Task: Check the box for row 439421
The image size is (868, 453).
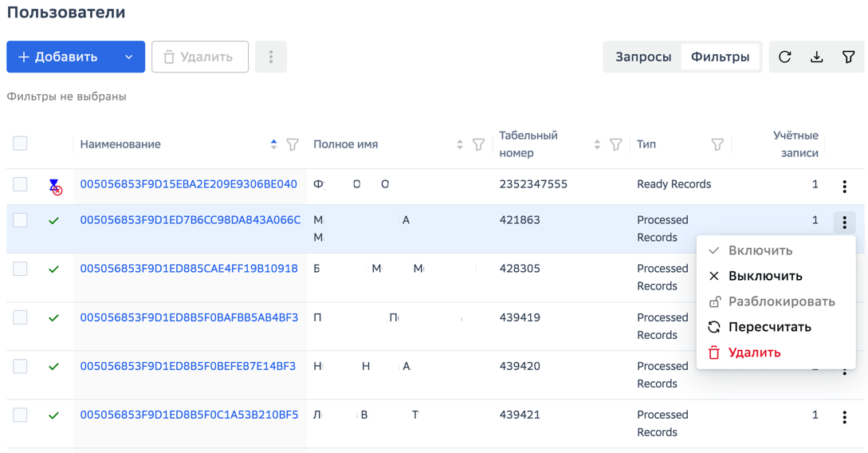Action: point(20,415)
